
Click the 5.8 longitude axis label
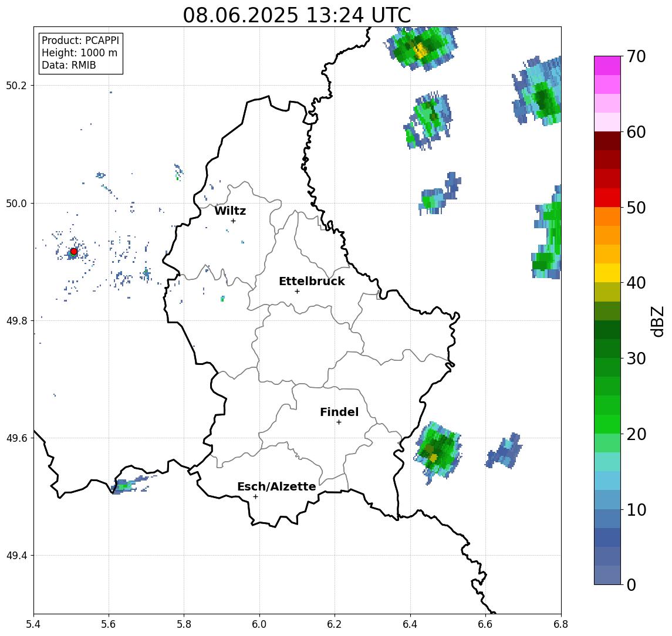[x=184, y=624]
